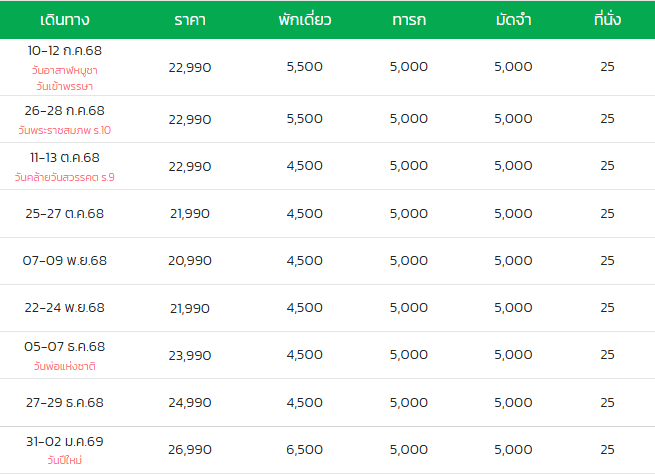Click the มัดจำ column header
The image size is (655, 474).
coord(513,20)
